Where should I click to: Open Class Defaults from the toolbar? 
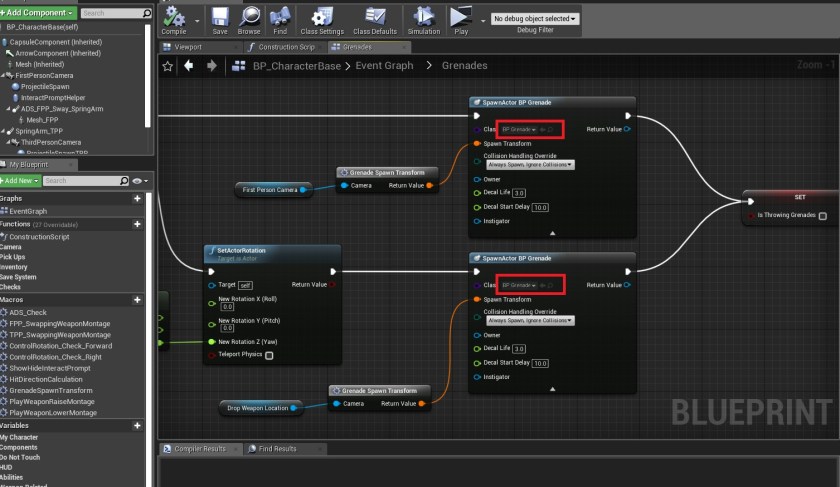click(x=376, y=17)
